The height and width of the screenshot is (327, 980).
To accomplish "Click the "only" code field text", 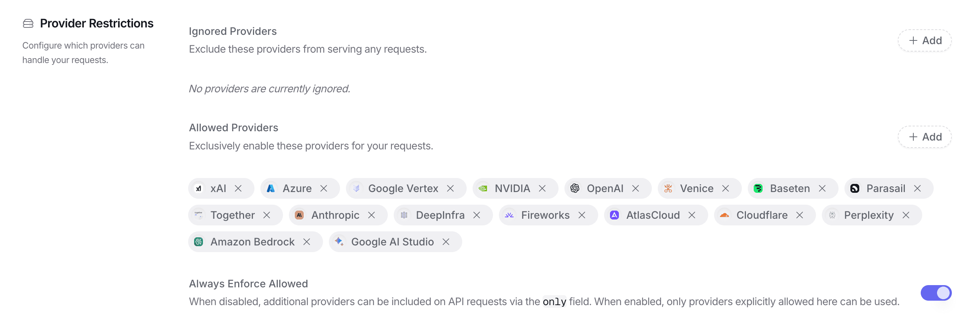I will 554,302.
